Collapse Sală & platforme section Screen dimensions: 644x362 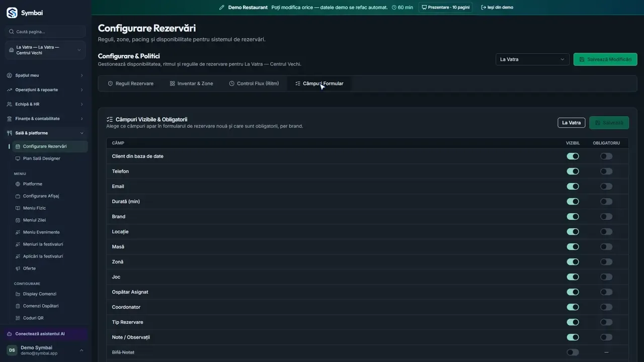(x=45, y=133)
